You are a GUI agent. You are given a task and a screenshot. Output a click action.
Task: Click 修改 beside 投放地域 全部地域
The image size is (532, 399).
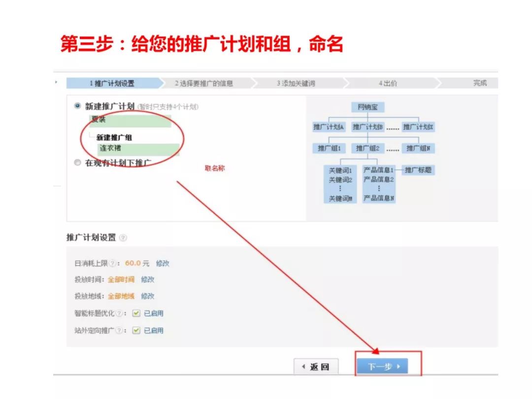pyautogui.click(x=148, y=296)
